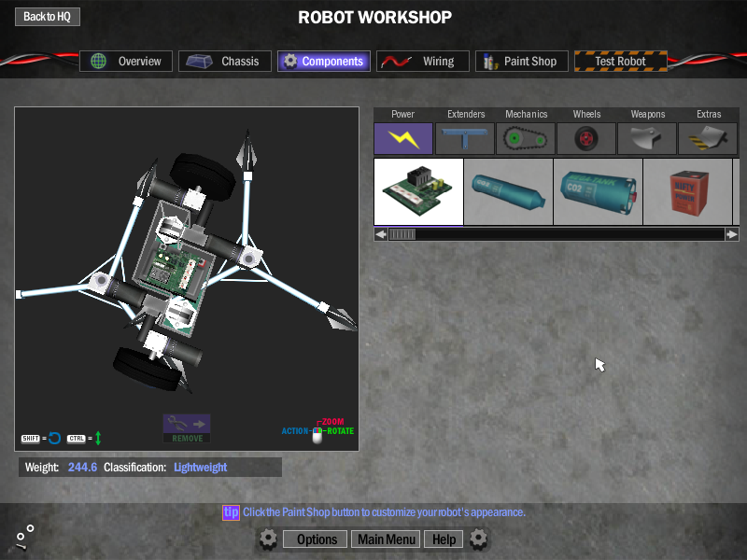747x560 pixels.
Task: Click the Components gear icon
Action: click(x=290, y=61)
